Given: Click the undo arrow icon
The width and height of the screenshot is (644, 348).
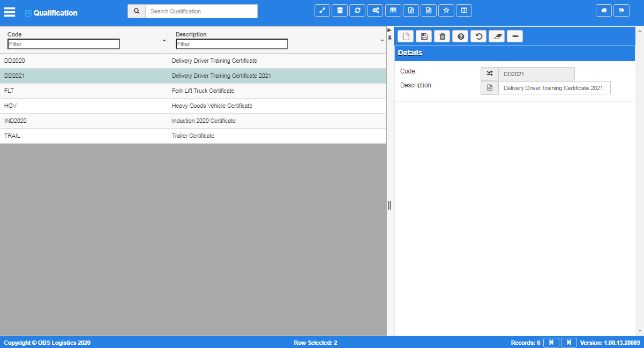Looking at the screenshot, I should point(478,36).
